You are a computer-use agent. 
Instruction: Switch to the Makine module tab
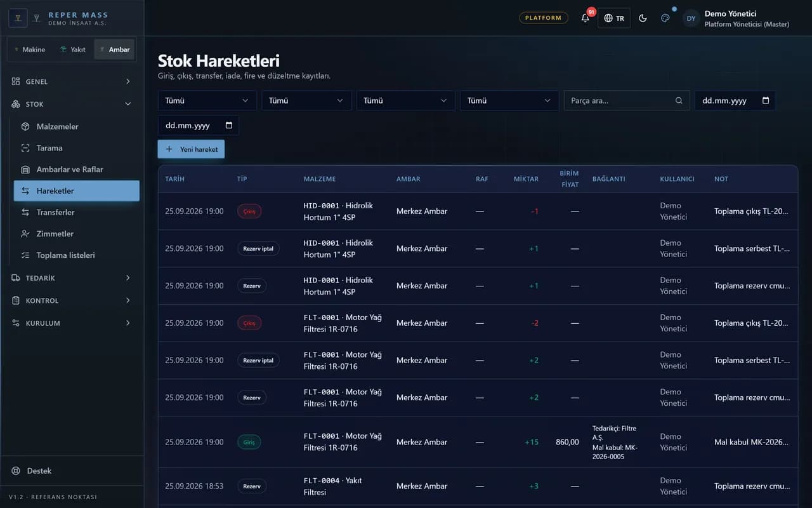tap(30, 50)
